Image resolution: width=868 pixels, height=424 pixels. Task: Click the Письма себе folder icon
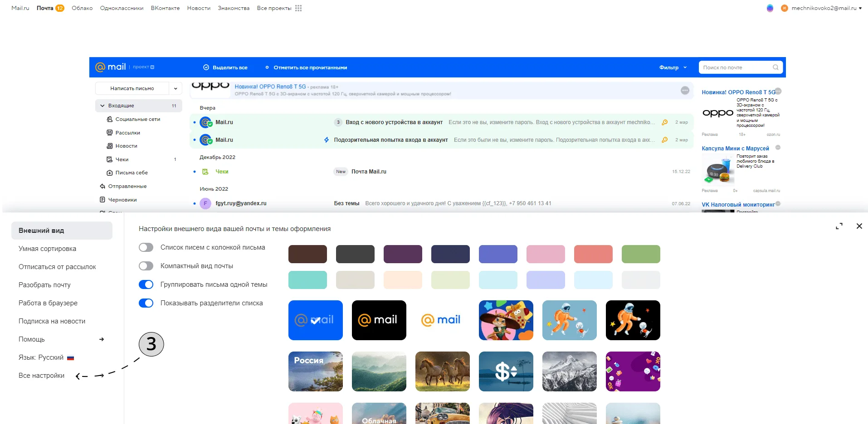tap(109, 173)
